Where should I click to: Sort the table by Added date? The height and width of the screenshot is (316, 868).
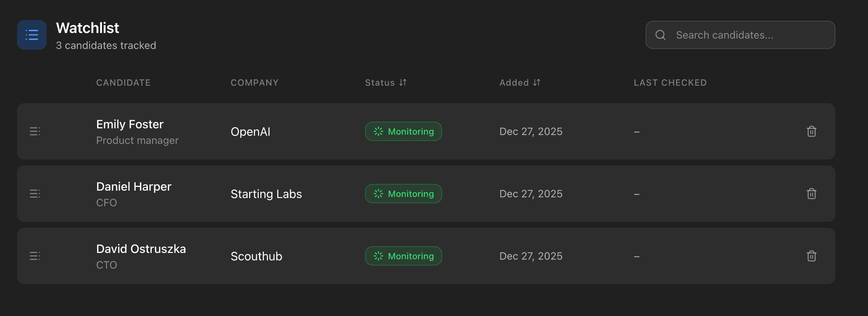[x=520, y=82]
